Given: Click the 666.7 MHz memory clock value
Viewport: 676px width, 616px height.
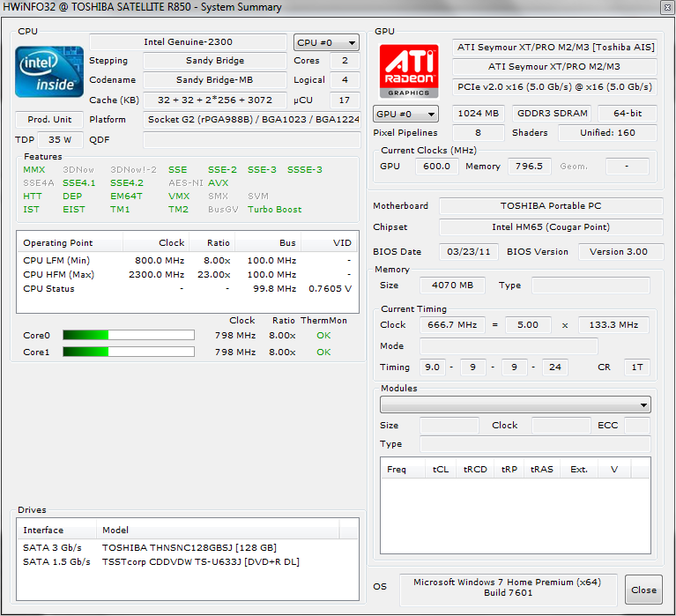Looking at the screenshot, I should point(452,325).
